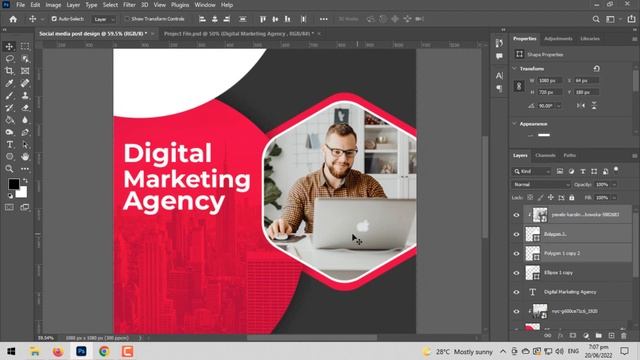This screenshot has width=640, height=360.
Task: Hide the Ellipse 1 copy layer
Action: click(x=516, y=273)
